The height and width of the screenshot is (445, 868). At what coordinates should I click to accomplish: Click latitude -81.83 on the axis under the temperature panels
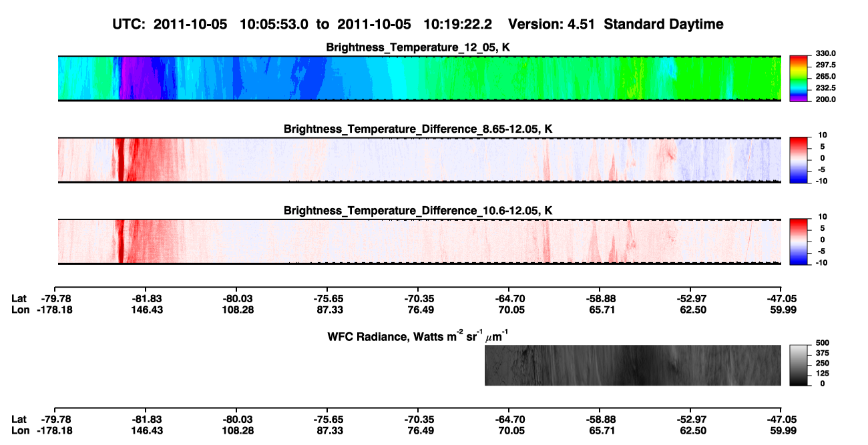coord(146,298)
